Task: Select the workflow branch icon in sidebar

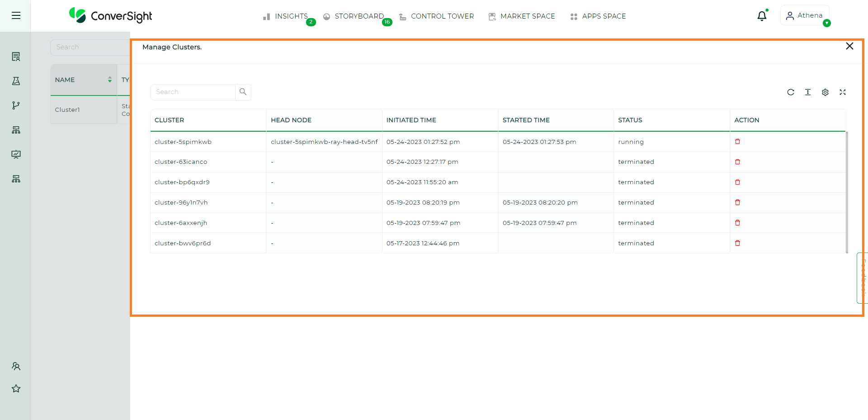Action: 16,105
